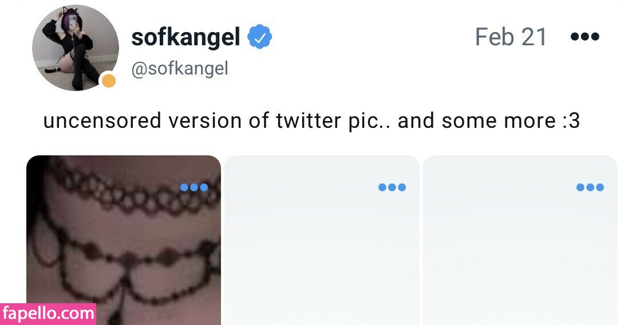
Task: Open the post options three-dot menu
Action: coord(584,37)
